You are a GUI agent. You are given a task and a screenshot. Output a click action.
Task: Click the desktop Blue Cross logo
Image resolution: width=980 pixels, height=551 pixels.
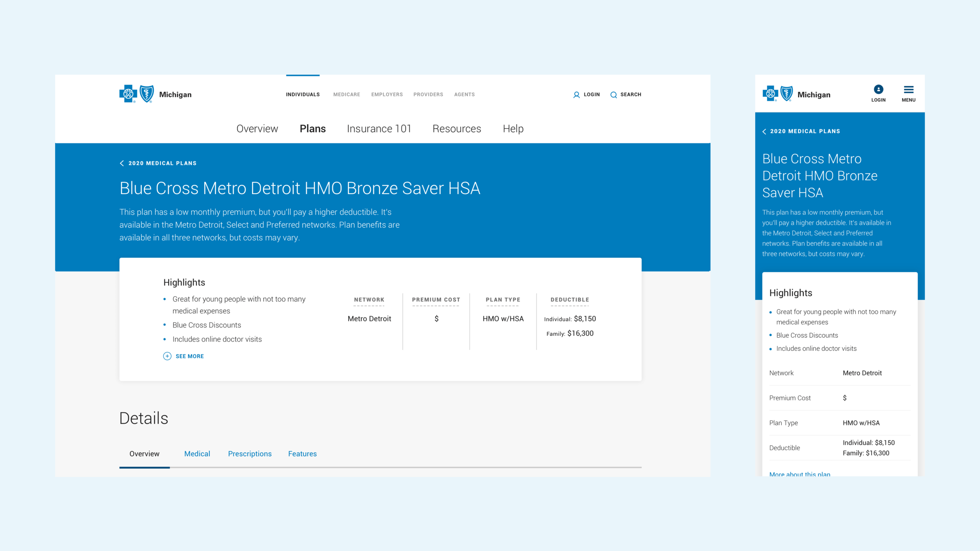[128, 94]
